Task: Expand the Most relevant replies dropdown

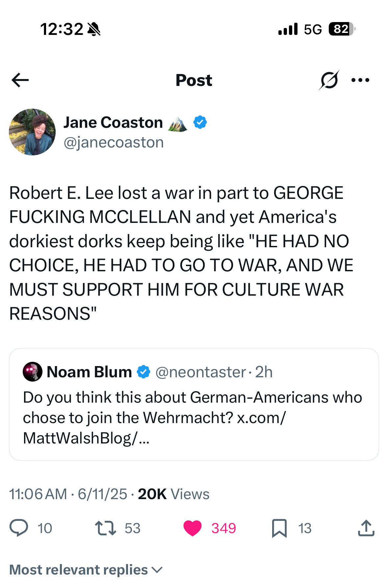Action: pyautogui.click(x=86, y=570)
